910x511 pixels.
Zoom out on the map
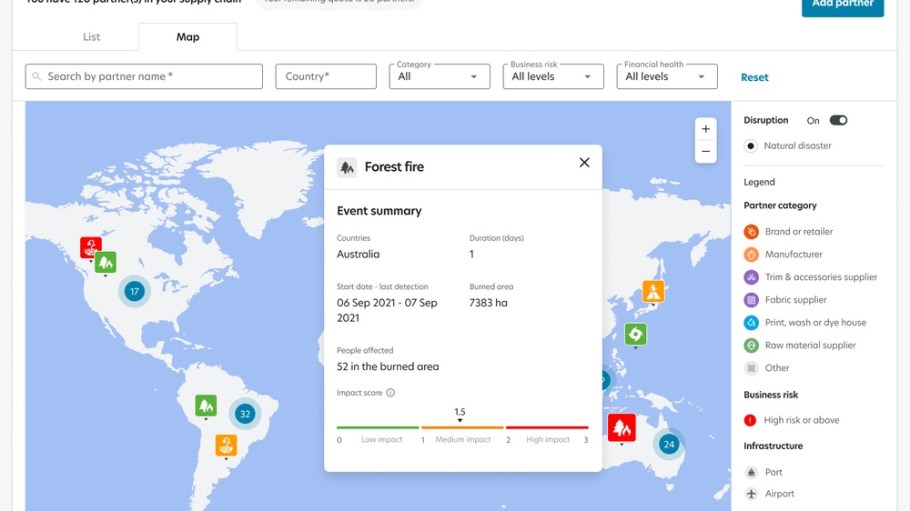click(x=706, y=152)
